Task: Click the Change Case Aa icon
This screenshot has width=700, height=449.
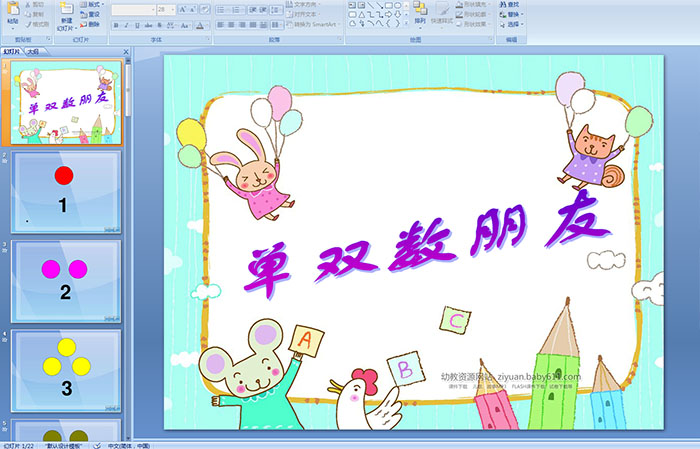Action: coord(185,25)
